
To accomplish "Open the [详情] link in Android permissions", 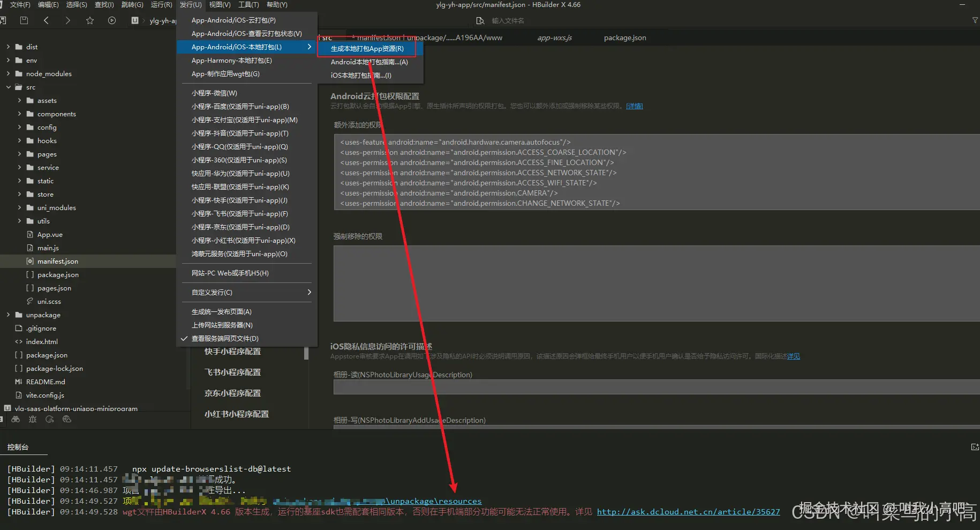I will coord(635,106).
